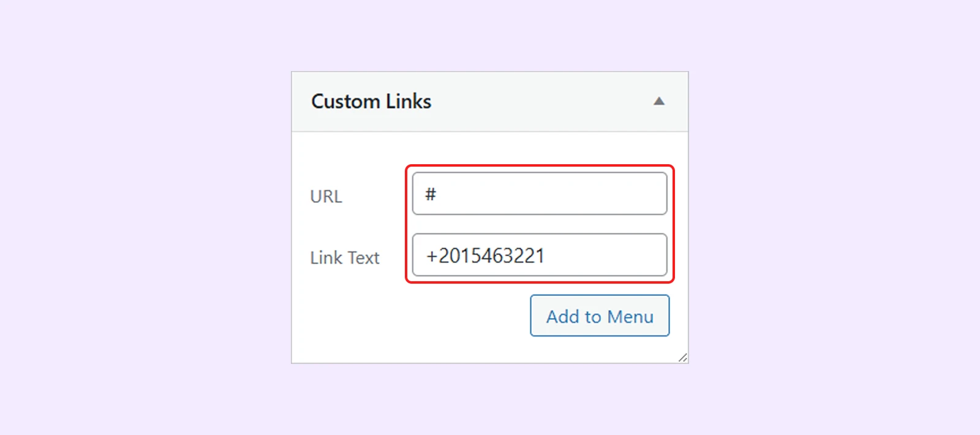
Task: Click empty space right of # in URL box
Action: coord(551,194)
